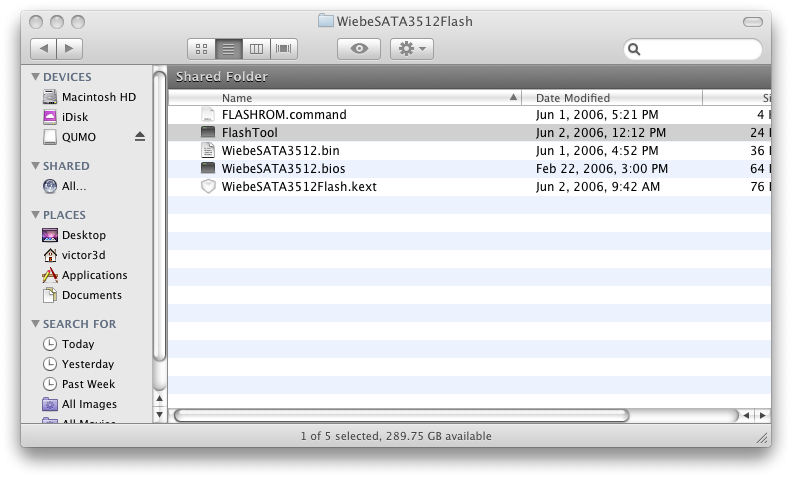This screenshot has height=478, width=792.
Task: Click the sidebar scroll down arrow
Action: coord(160,415)
